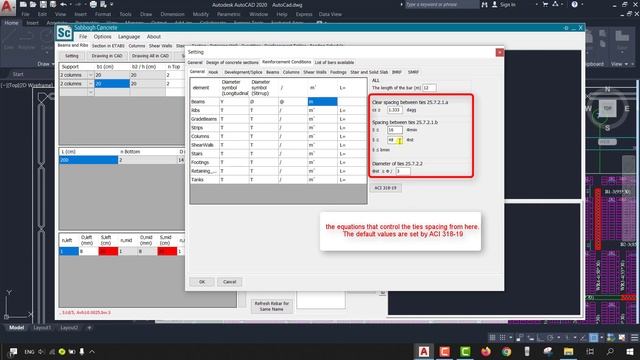This screenshot has height=360, width=640.
Task: Click the AutoCAD icon in Windows taskbar
Action: pos(424,351)
